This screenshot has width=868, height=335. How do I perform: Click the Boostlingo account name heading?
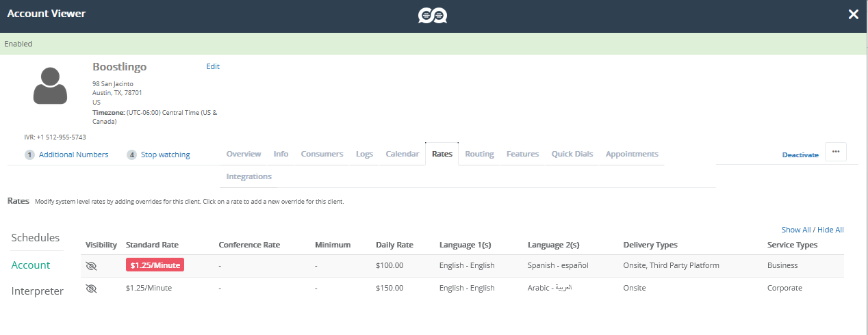point(119,67)
